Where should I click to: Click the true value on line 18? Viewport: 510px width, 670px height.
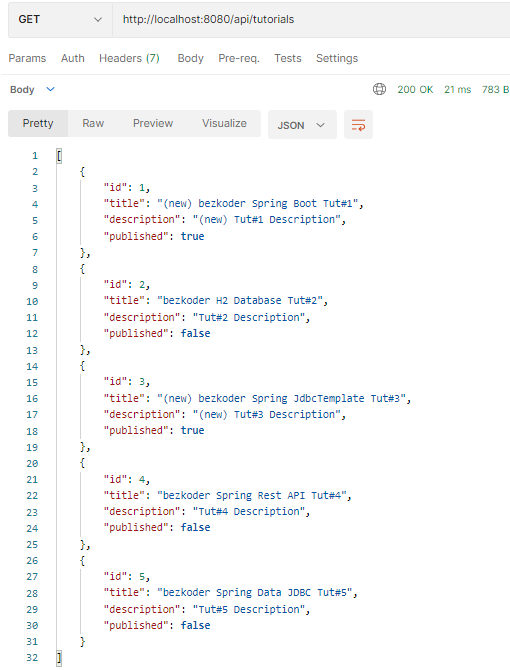192,430
